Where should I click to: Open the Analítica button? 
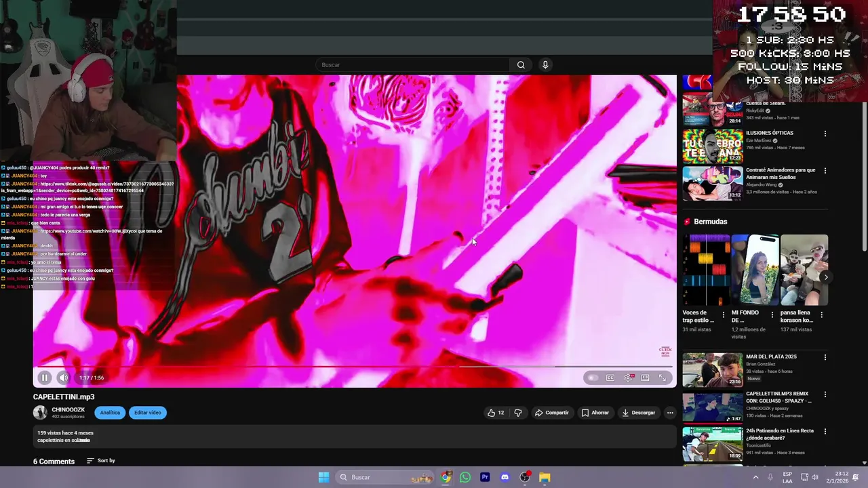pos(110,413)
